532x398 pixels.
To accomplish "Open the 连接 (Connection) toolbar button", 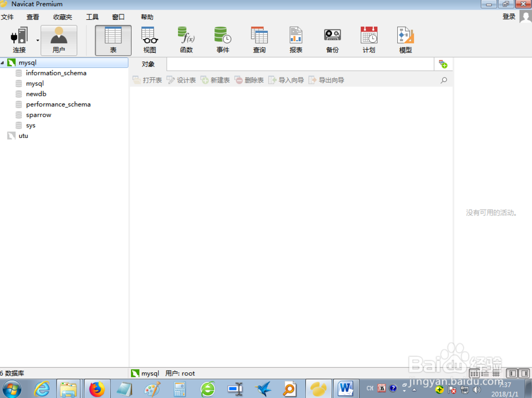I will 19,40.
